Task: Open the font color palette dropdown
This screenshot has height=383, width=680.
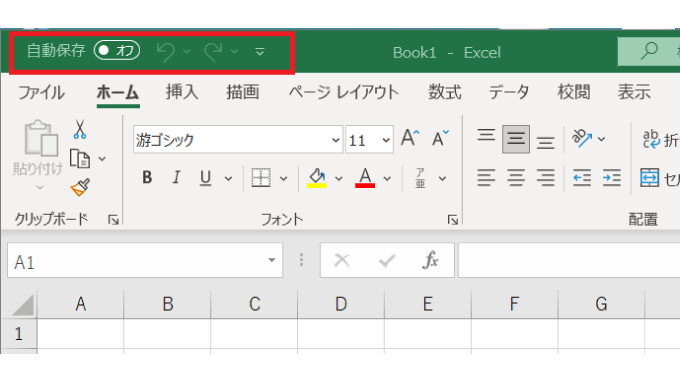Action: point(387,178)
